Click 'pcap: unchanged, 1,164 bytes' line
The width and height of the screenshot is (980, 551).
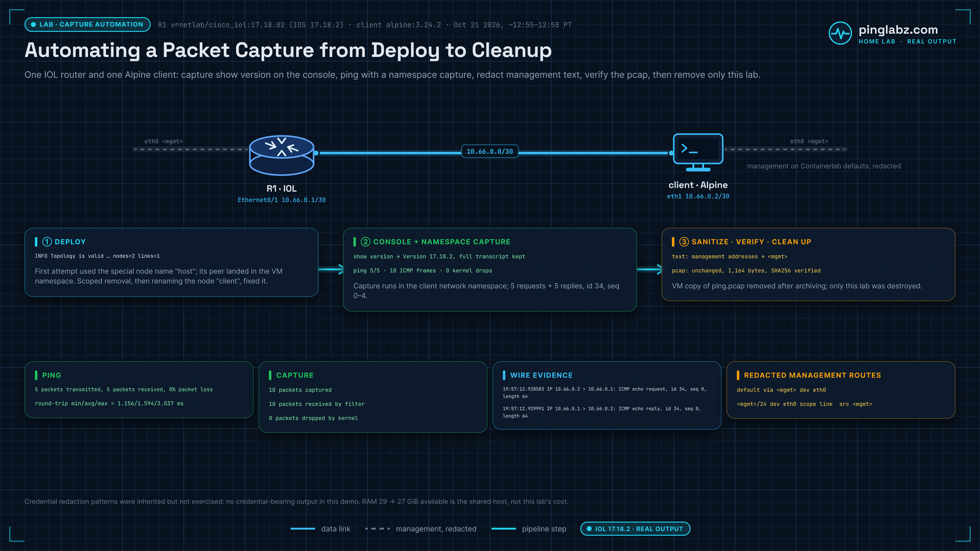coord(746,271)
